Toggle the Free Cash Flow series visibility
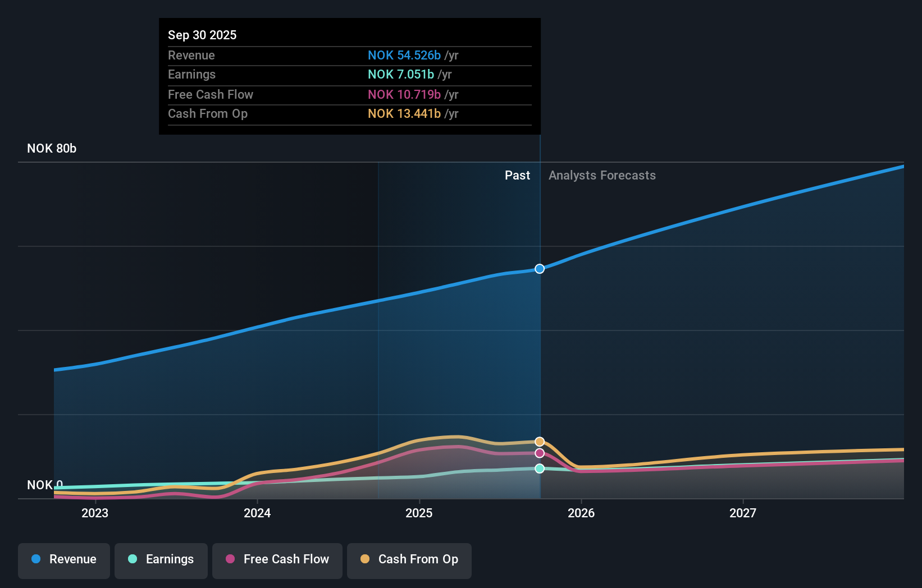The image size is (922, 588). [277, 561]
